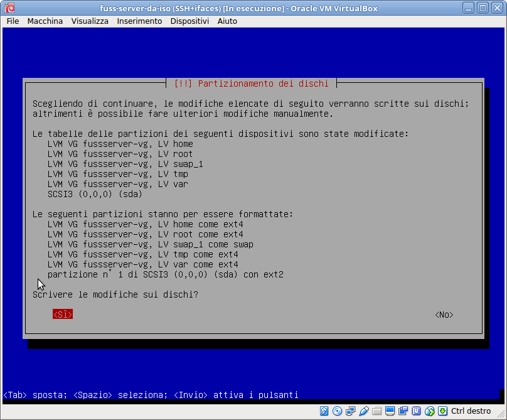Image resolution: width=507 pixels, height=420 pixels.
Task: Open the Visualizza menu
Action: tap(90, 21)
